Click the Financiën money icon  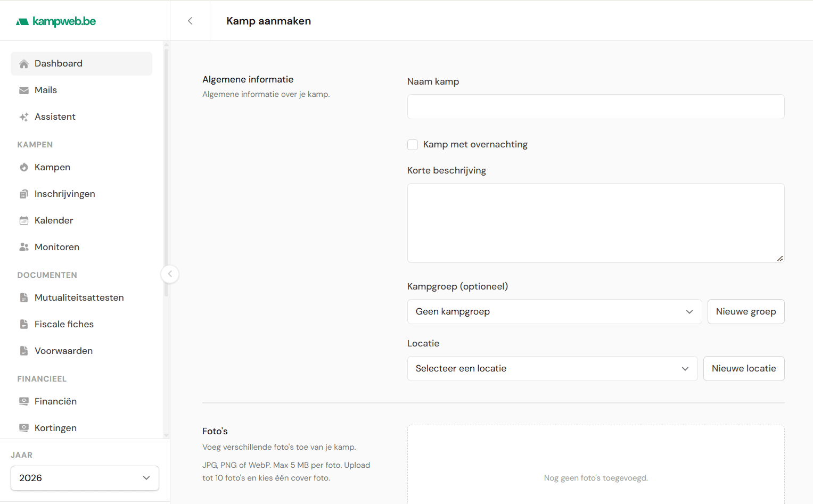[24, 402]
